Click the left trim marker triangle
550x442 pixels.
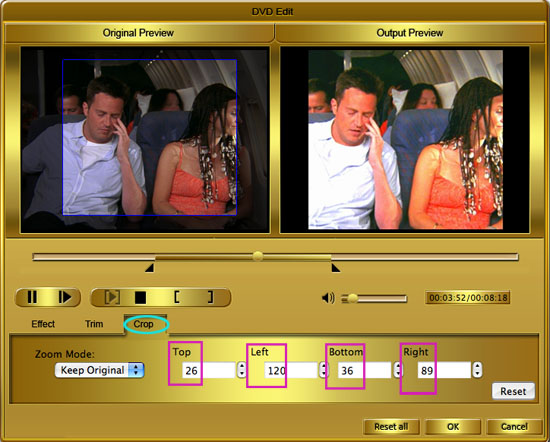[150, 268]
